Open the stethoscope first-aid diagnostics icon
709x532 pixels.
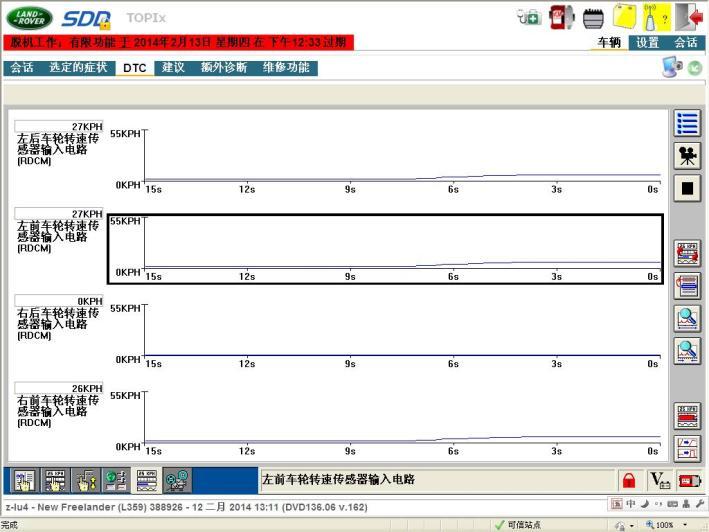click(529, 18)
